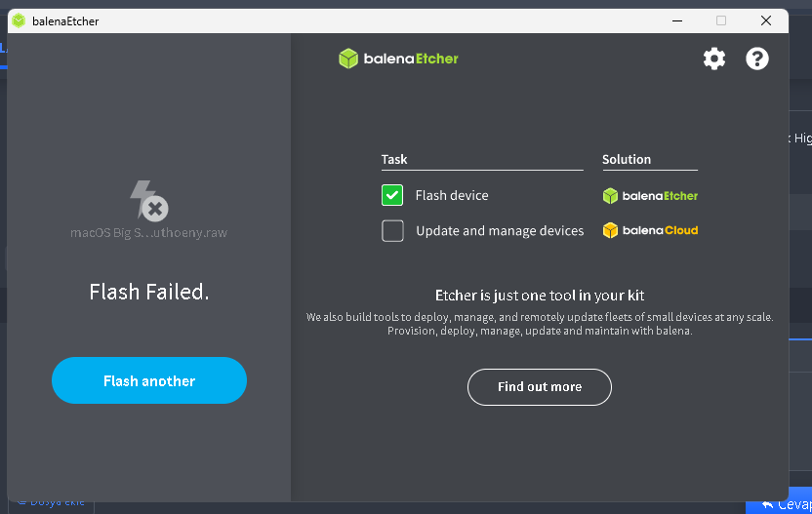The width and height of the screenshot is (812, 514).
Task: Click the Find out more button
Action: pyautogui.click(x=540, y=387)
